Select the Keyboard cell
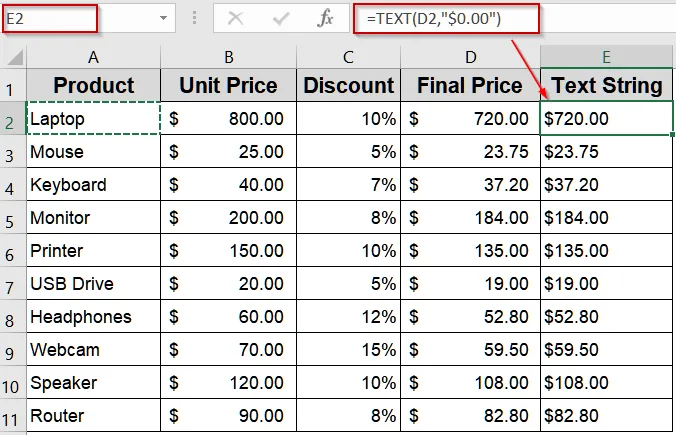This screenshot has height=435, width=676. pyautogui.click(x=94, y=185)
